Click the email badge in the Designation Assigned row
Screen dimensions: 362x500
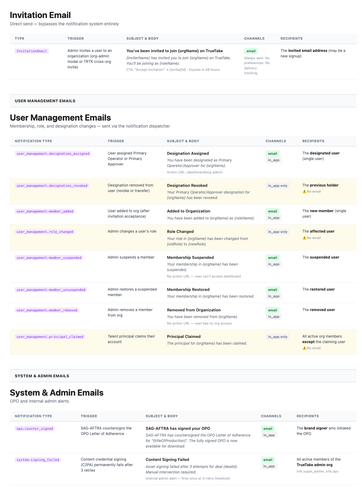pyautogui.click(x=273, y=154)
